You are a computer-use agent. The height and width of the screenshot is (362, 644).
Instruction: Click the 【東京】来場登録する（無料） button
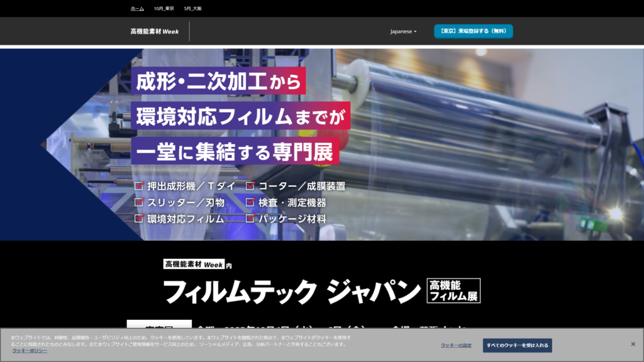pos(473,31)
